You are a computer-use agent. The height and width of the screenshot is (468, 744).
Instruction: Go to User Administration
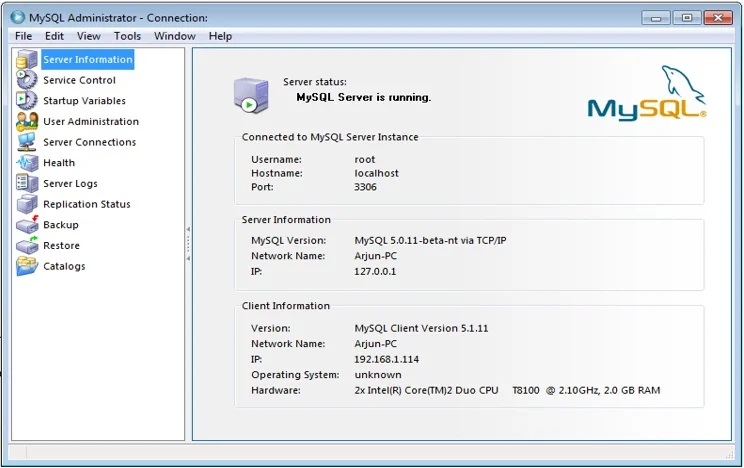(x=91, y=122)
